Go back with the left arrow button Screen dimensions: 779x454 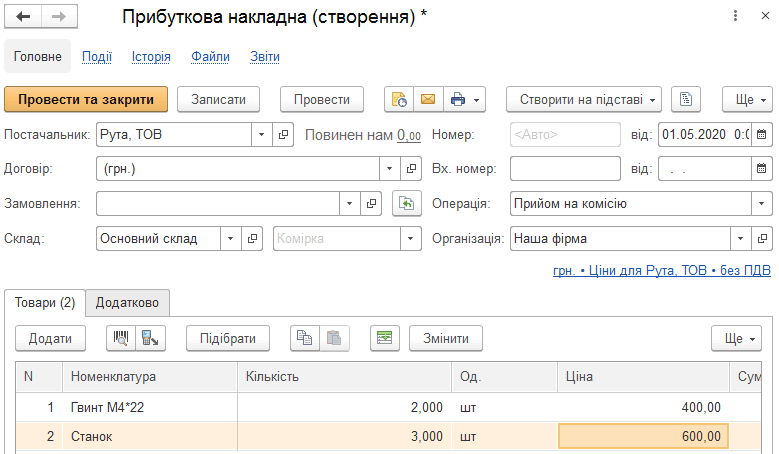click(23, 16)
